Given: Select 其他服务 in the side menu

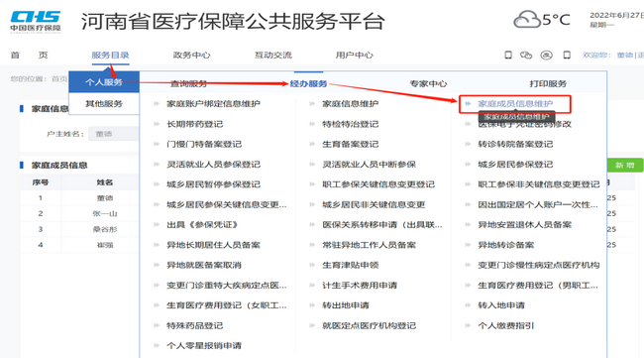Looking at the screenshot, I should (104, 103).
